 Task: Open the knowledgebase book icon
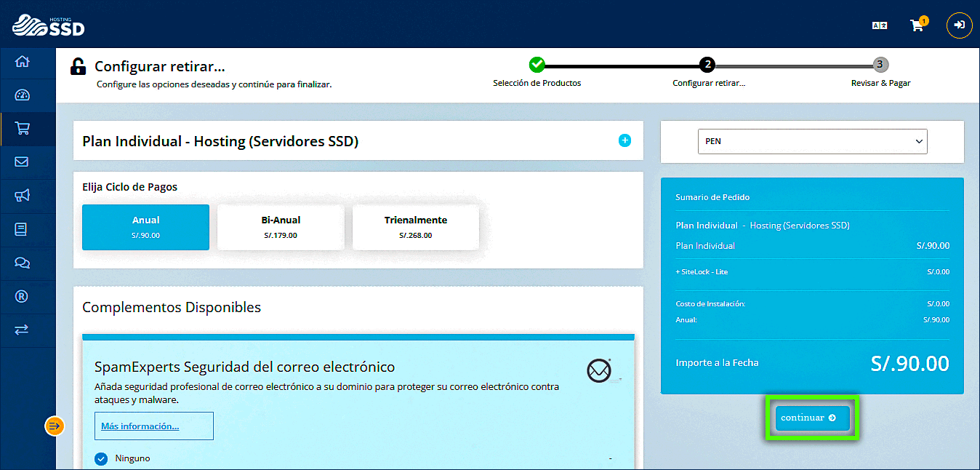click(x=22, y=228)
